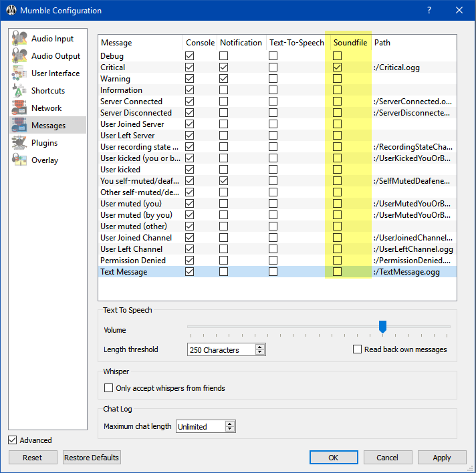Image resolution: width=476 pixels, height=473 pixels.
Task: Uncheck the Advanced checkbox
Action: [x=13, y=440]
